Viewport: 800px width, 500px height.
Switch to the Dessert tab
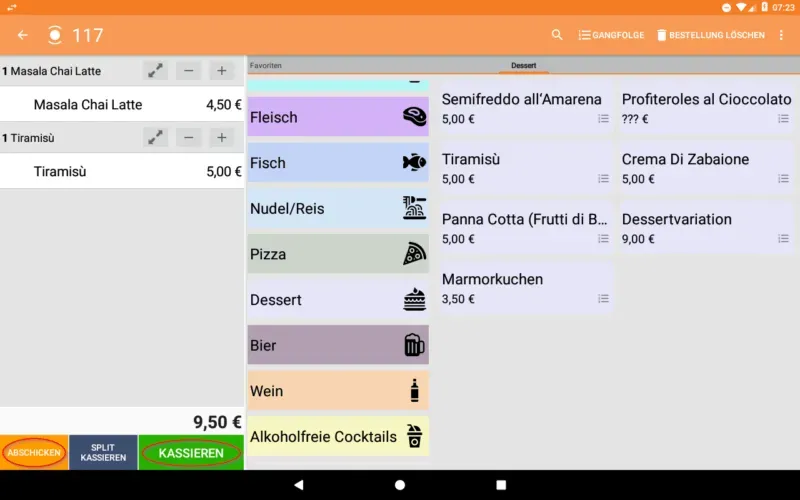pyautogui.click(x=523, y=65)
